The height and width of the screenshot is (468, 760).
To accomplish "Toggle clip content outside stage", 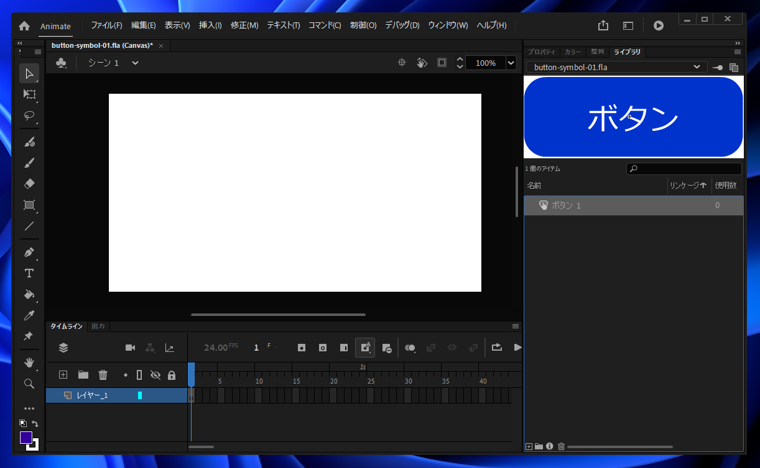I will (442, 62).
